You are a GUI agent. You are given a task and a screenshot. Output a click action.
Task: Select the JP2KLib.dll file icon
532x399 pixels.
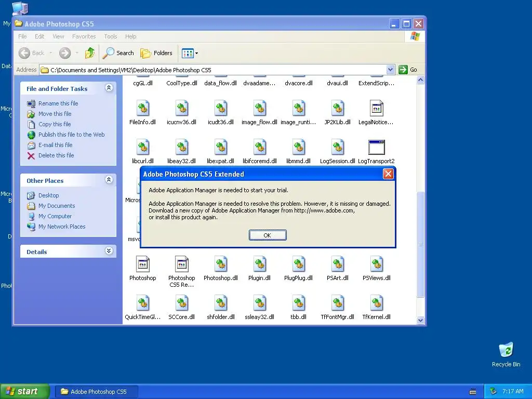click(x=338, y=108)
